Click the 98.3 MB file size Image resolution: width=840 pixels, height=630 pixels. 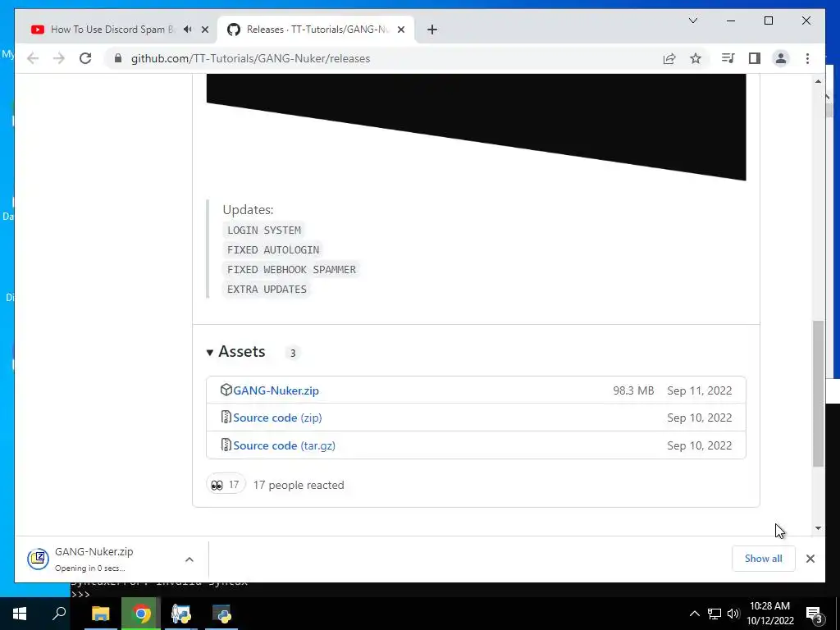tap(633, 391)
